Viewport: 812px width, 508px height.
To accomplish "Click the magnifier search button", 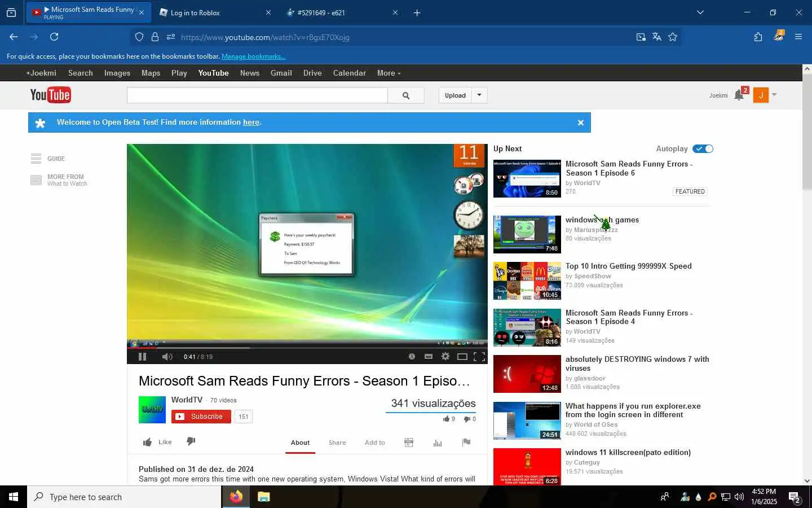I will [x=406, y=95].
